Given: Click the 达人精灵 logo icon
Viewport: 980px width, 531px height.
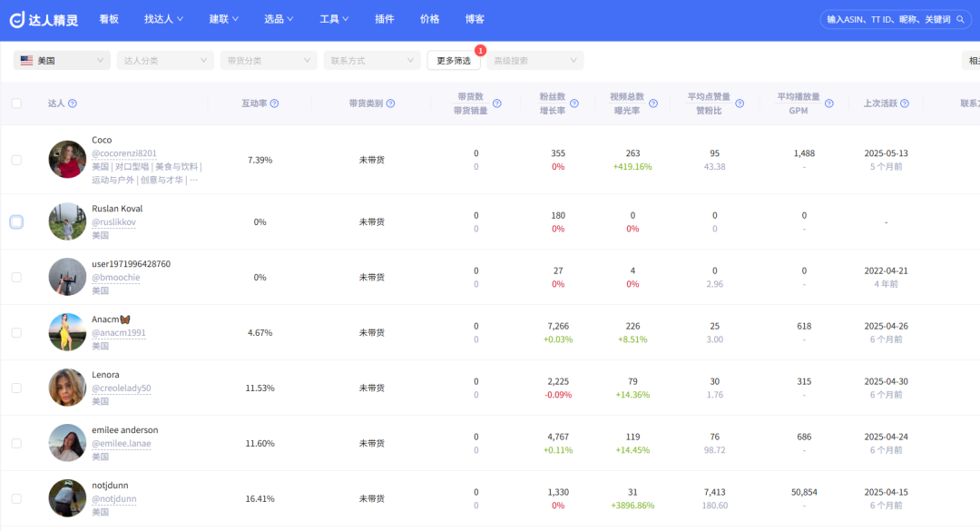Looking at the screenshot, I should pos(17,19).
